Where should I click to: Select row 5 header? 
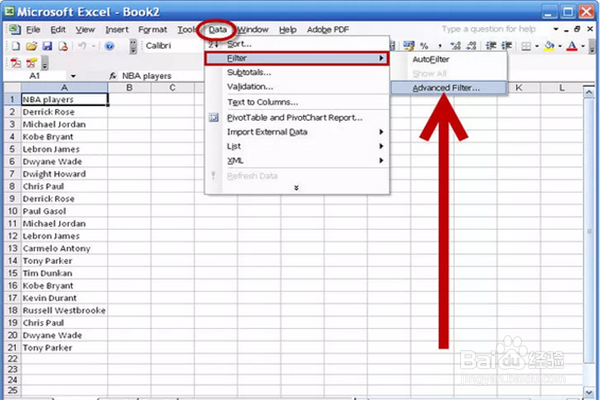[x=12, y=149]
